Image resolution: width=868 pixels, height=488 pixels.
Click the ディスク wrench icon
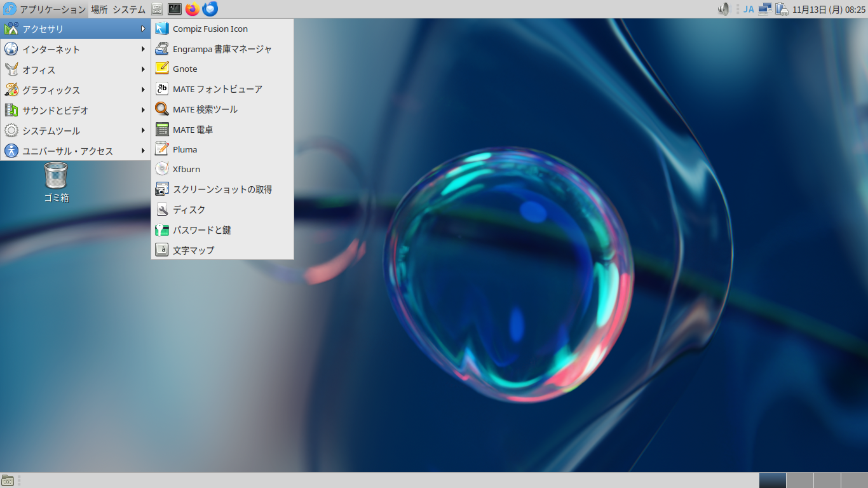click(x=162, y=210)
